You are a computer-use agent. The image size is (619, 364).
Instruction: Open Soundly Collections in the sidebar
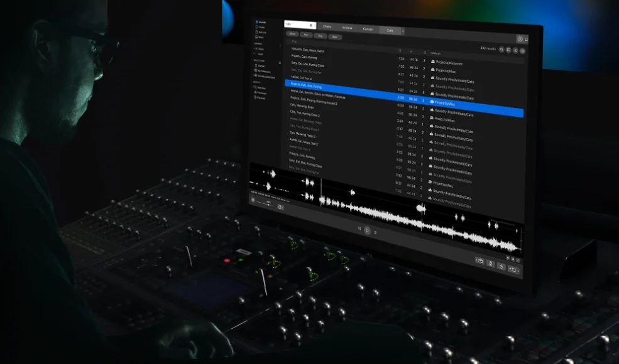tap(264, 76)
